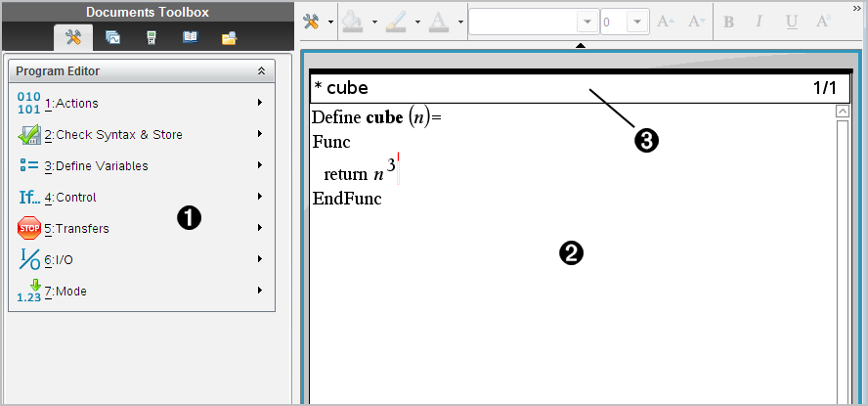Open the font size dropdown

[636, 22]
